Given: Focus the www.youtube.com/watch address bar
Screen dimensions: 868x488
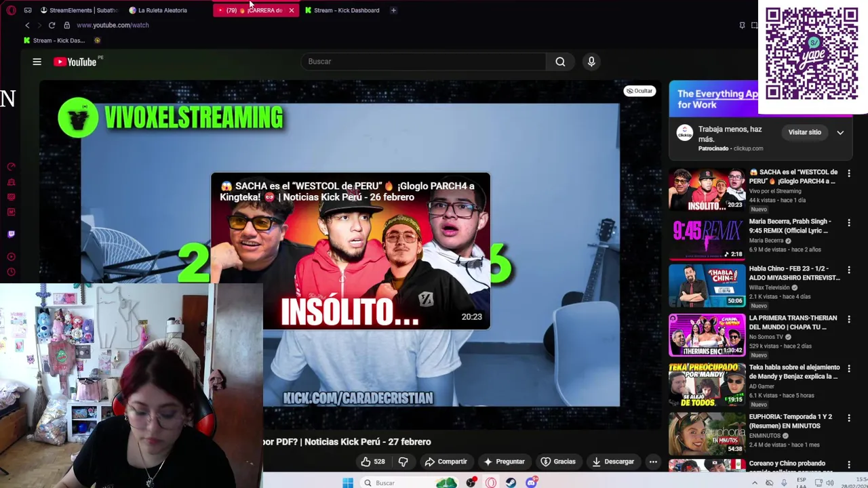Looking at the screenshot, I should point(113,25).
